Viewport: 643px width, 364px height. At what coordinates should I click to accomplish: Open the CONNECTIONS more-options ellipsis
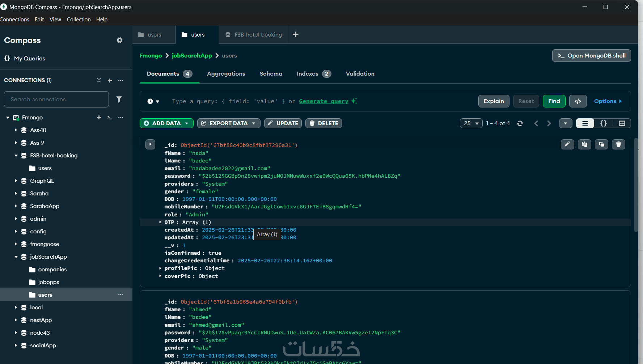coord(120,80)
